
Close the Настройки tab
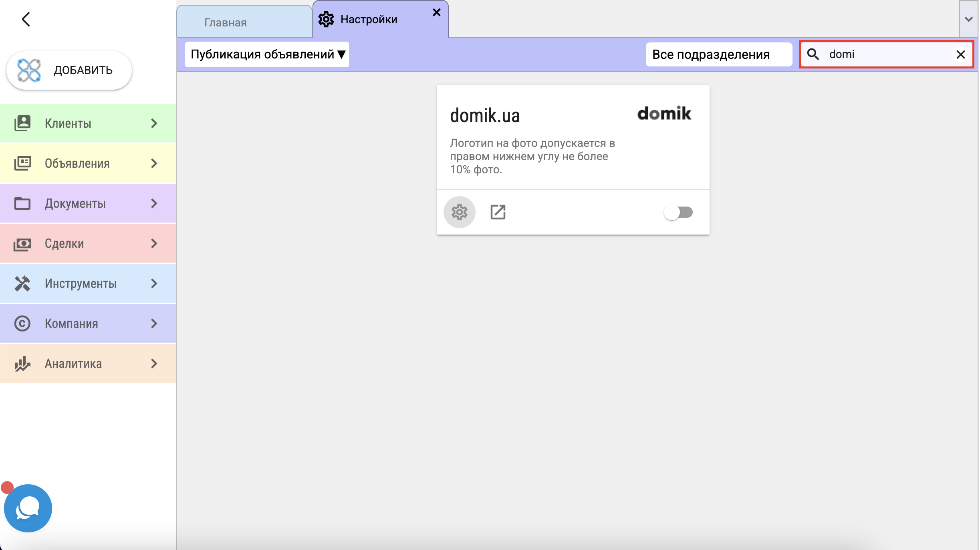pyautogui.click(x=437, y=12)
